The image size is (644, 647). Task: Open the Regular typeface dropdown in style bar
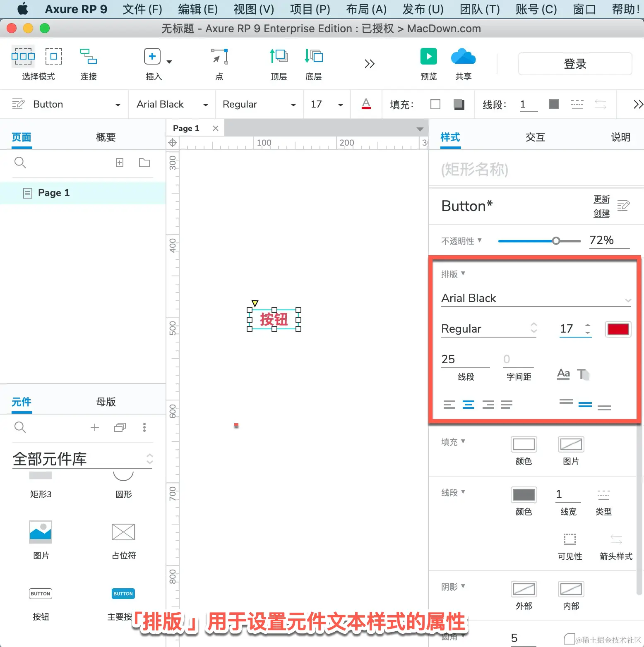pyautogui.click(x=293, y=105)
